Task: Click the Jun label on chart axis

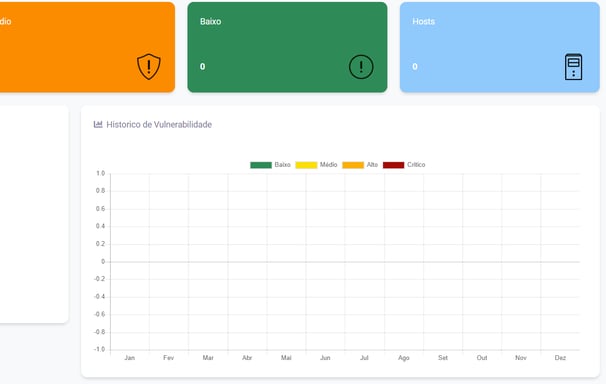Action: tap(325, 358)
